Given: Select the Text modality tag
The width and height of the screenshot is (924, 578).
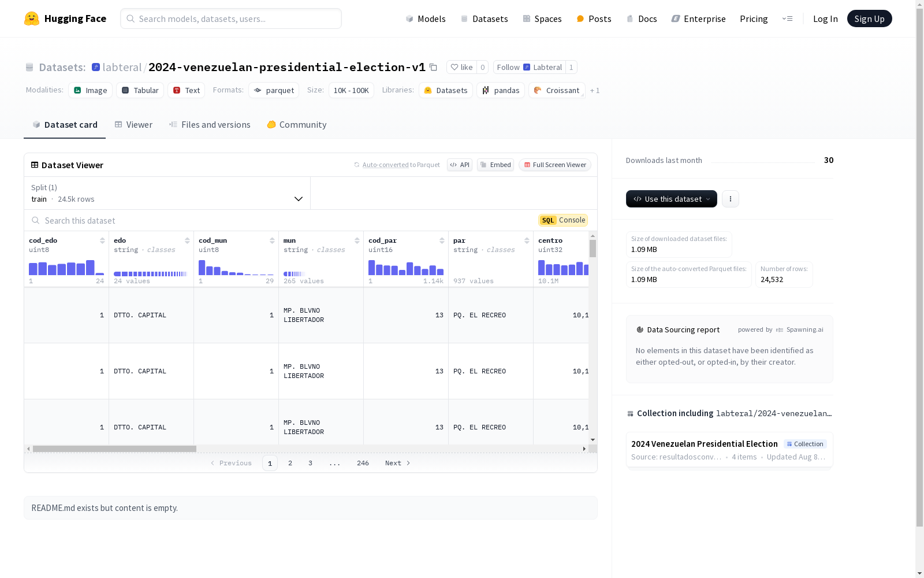Looking at the screenshot, I should tap(187, 90).
